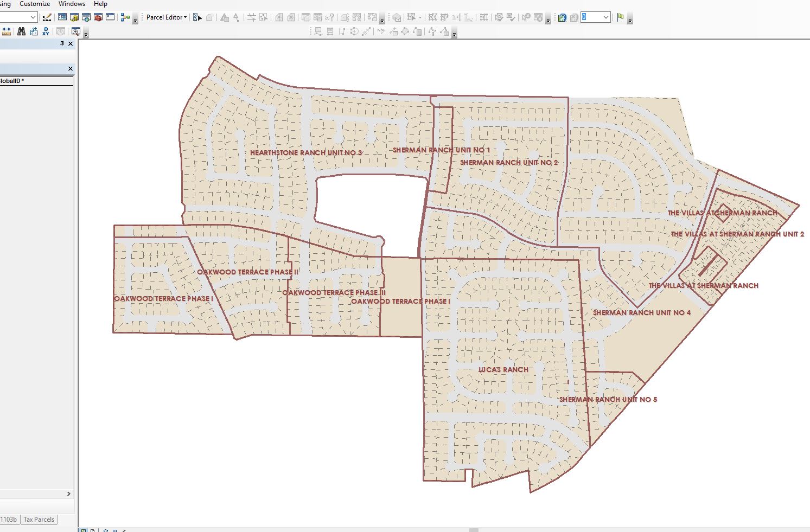The width and height of the screenshot is (810, 532).
Task: Open the Time Slider window icon
Action: [61, 31]
